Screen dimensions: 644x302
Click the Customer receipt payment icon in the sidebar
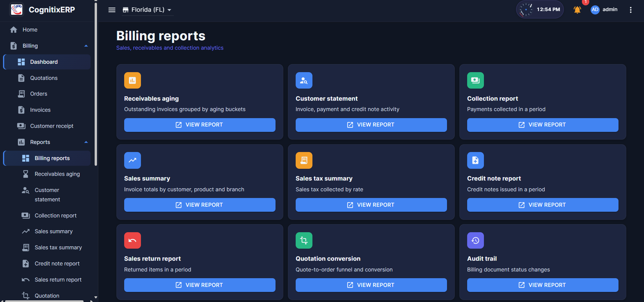[21, 126]
